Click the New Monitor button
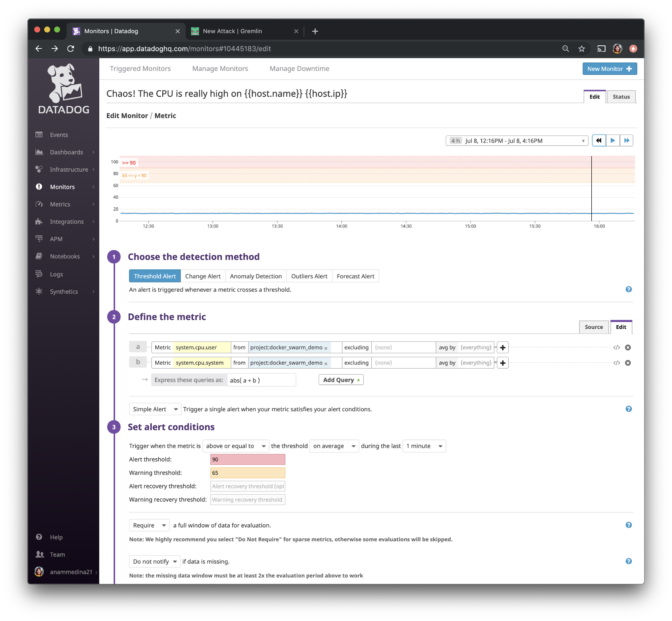 [x=609, y=69]
